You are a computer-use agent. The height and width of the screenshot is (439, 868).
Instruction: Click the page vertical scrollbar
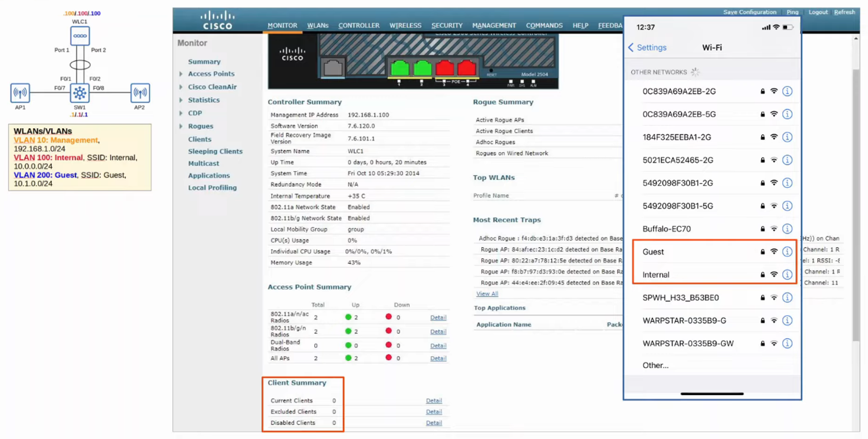855,204
